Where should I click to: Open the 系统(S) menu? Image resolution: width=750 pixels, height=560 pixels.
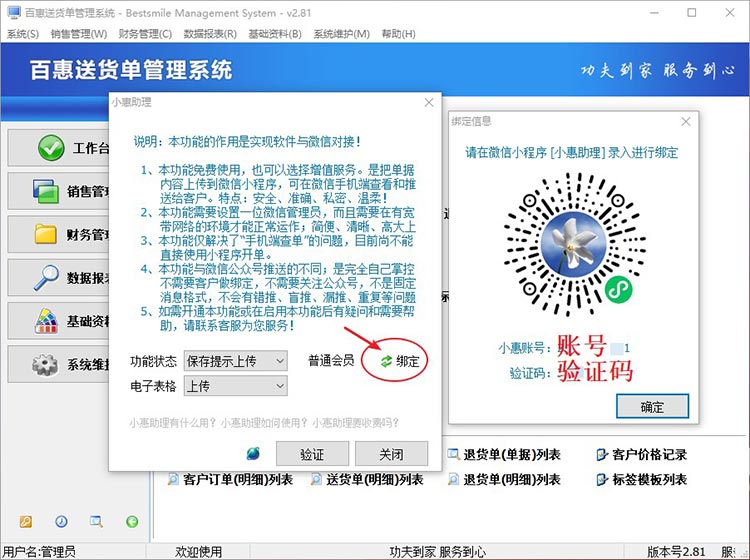(x=22, y=34)
